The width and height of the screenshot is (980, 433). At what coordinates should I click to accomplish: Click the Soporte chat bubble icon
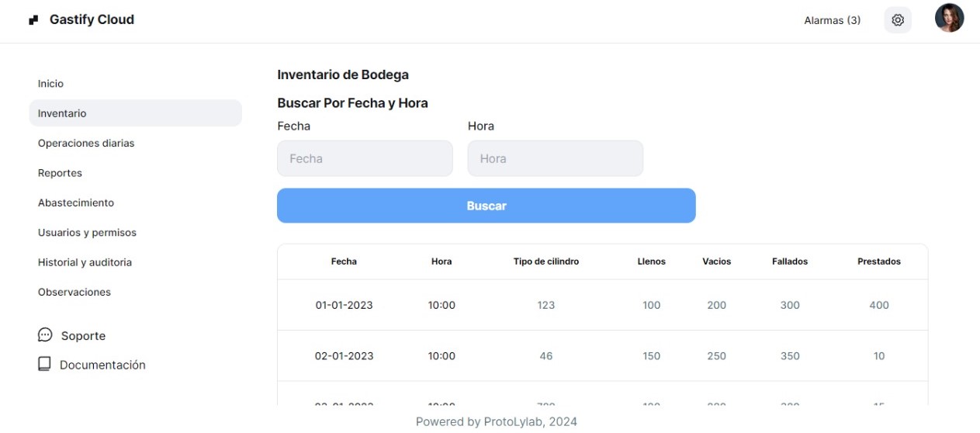(45, 334)
